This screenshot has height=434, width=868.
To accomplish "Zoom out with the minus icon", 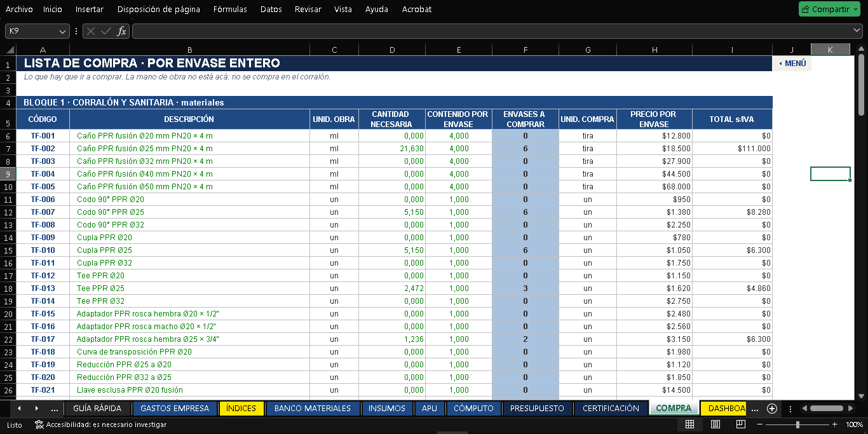I will 760,424.
